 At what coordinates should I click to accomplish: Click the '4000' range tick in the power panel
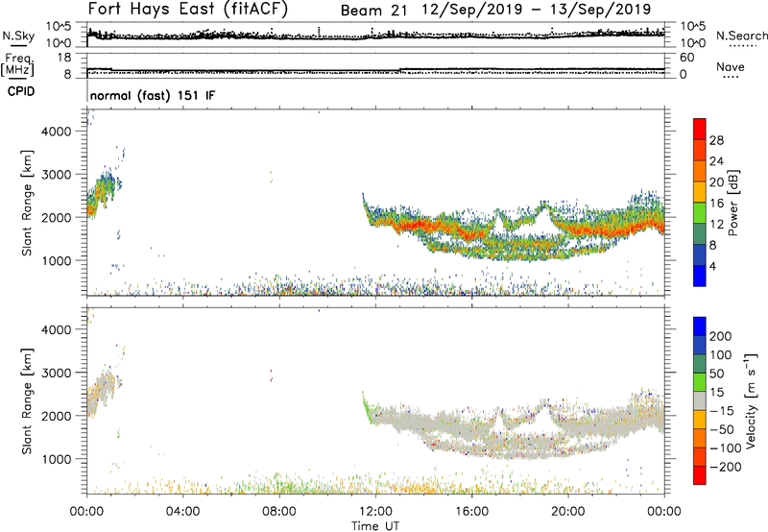(x=57, y=132)
